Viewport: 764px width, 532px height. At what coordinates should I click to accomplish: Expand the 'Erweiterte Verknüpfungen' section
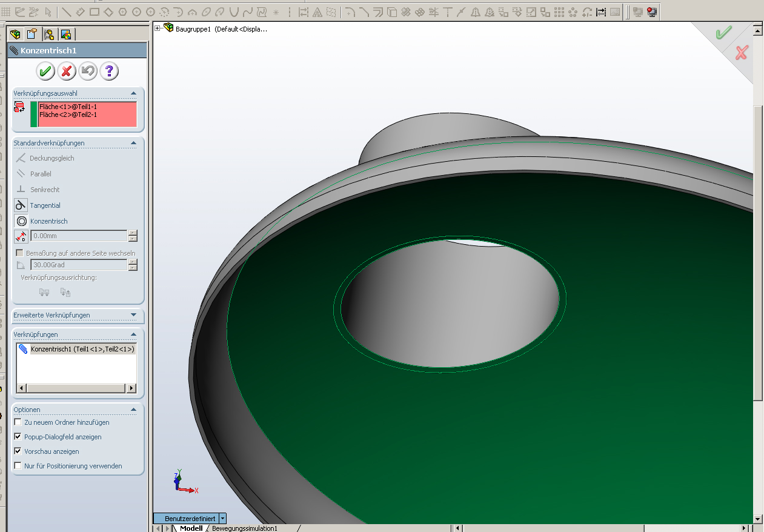tap(133, 315)
